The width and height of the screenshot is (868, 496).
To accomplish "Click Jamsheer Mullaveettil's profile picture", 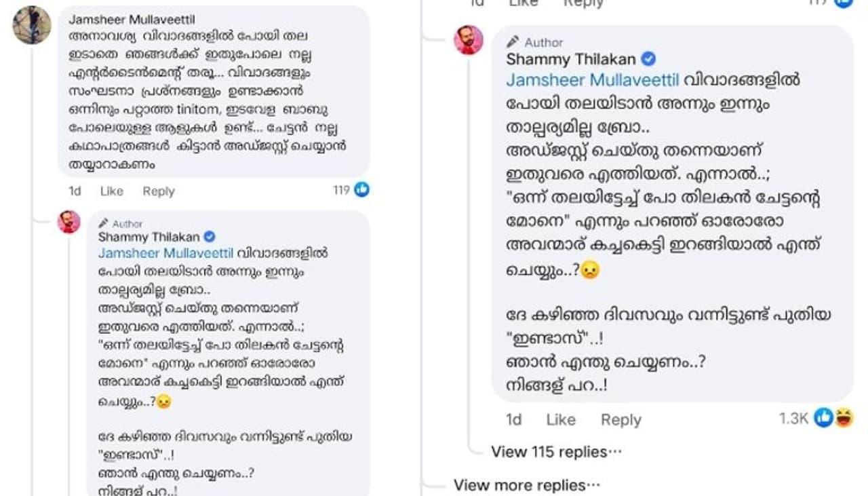I will 32,26.
